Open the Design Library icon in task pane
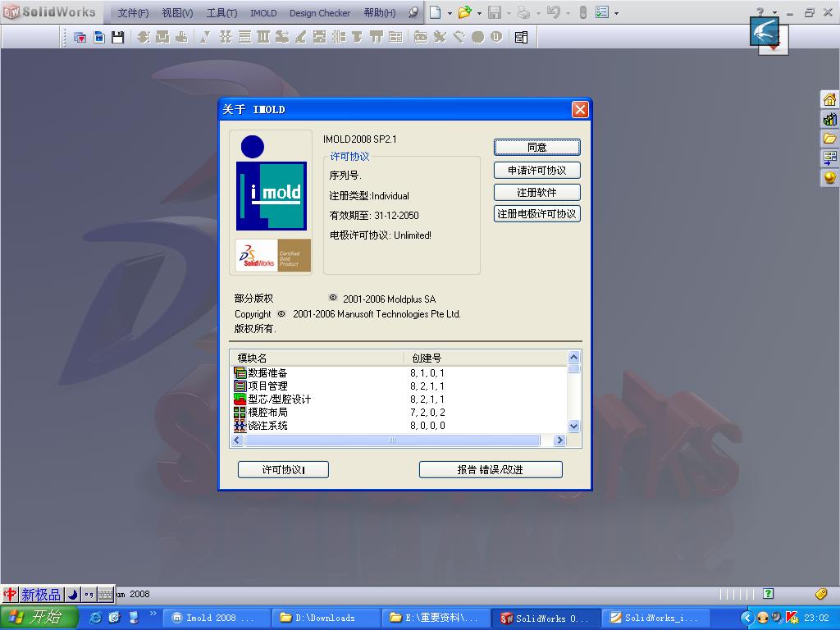The height and width of the screenshot is (630, 840). pos(829,119)
